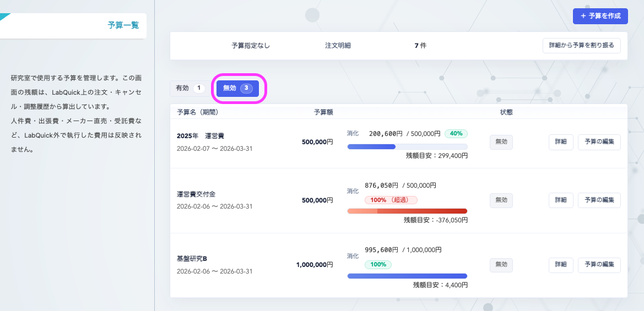Image resolution: width=644 pixels, height=311 pixels.
Task: Click the 予算名(期間) column header
Action: pyautogui.click(x=198, y=112)
